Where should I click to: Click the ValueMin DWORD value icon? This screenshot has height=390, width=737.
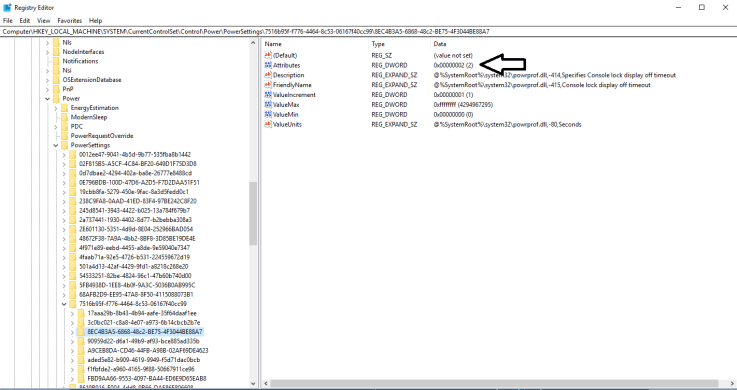[x=268, y=115]
